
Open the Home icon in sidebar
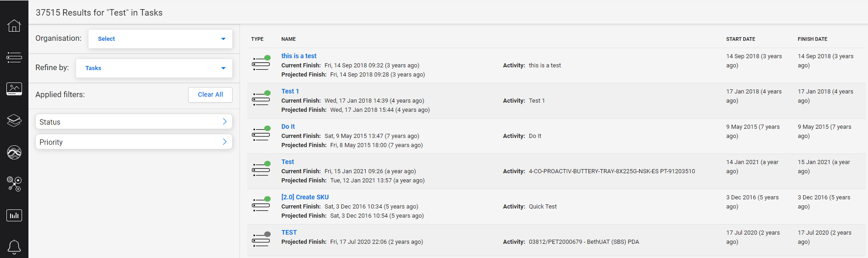14,26
